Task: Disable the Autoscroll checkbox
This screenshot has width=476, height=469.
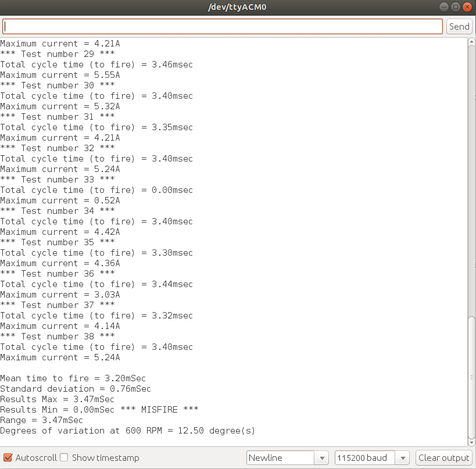Action: point(8,457)
